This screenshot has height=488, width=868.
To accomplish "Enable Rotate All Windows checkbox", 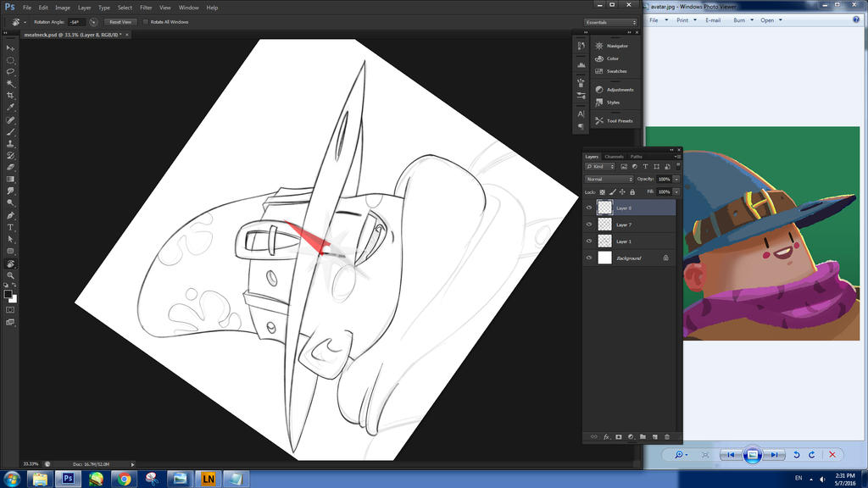I will pyautogui.click(x=146, y=22).
